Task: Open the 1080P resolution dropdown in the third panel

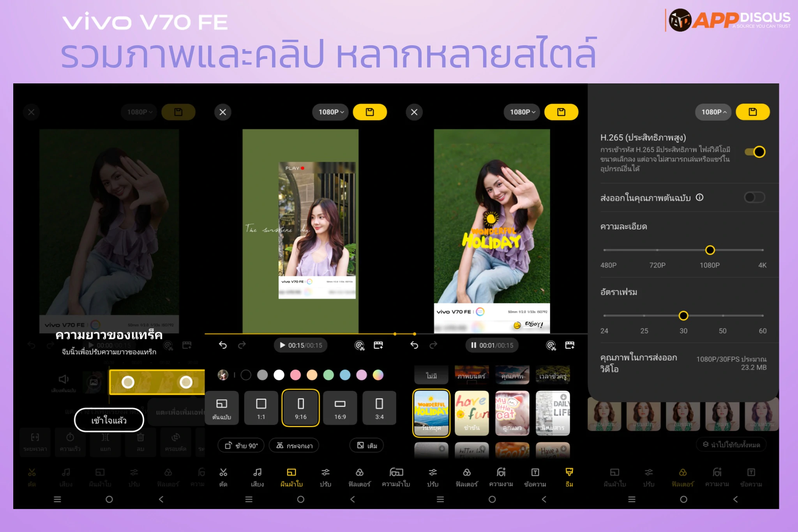Action: point(522,112)
